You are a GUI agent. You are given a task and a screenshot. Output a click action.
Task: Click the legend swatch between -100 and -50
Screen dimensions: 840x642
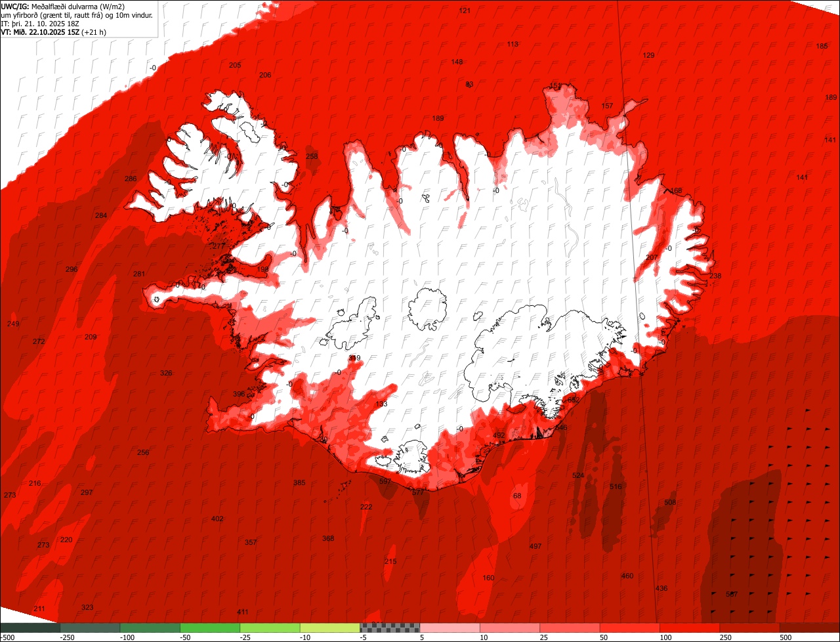click(x=150, y=628)
